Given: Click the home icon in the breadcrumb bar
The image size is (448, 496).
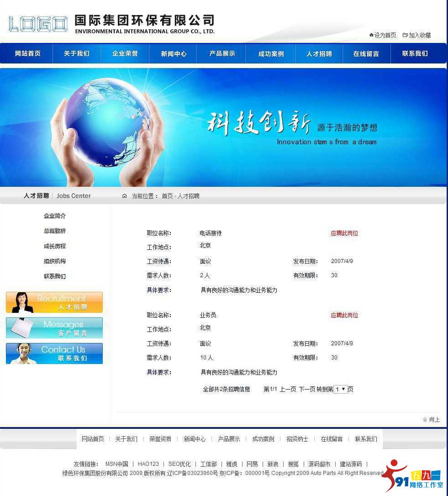Looking at the screenshot, I should [124, 195].
